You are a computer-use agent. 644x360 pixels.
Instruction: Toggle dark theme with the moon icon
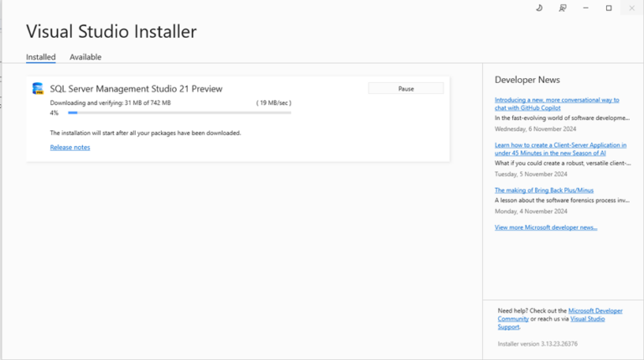539,8
